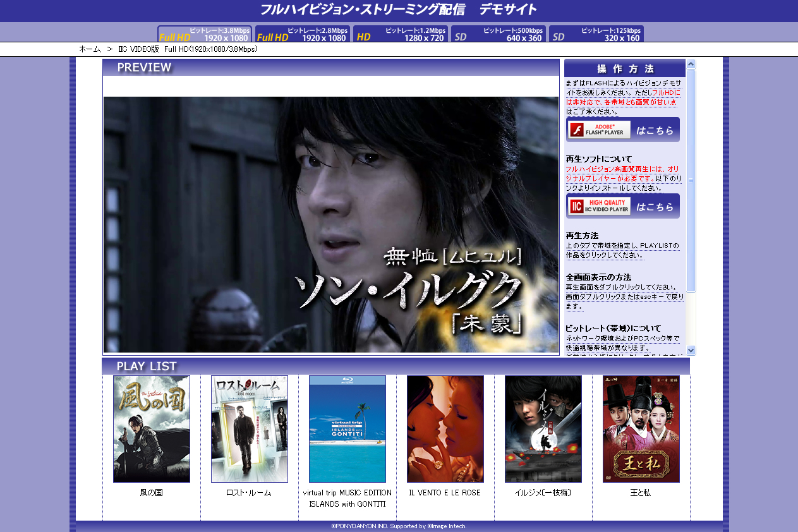Play the IL VENTO E LE ROSE cover

[x=445, y=429]
